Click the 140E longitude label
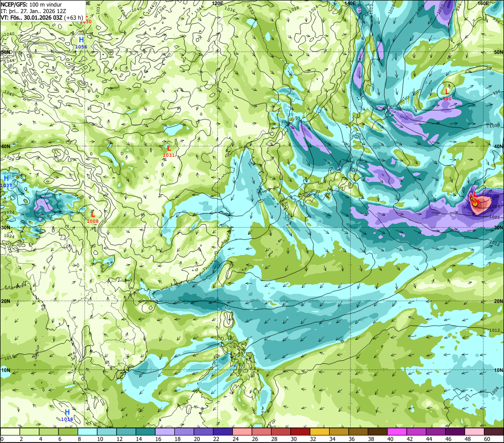The height and width of the screenshot is (443, 504). tap(350, 3)
